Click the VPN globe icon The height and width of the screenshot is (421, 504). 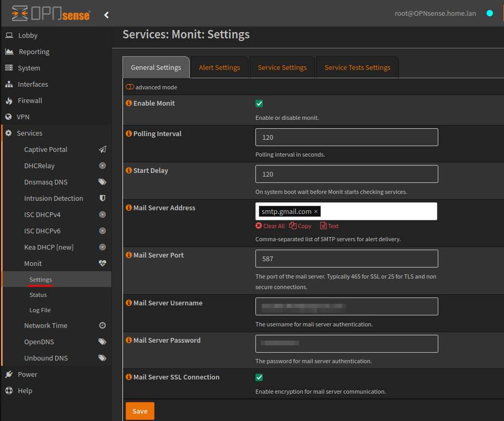(x=9, y=117)
